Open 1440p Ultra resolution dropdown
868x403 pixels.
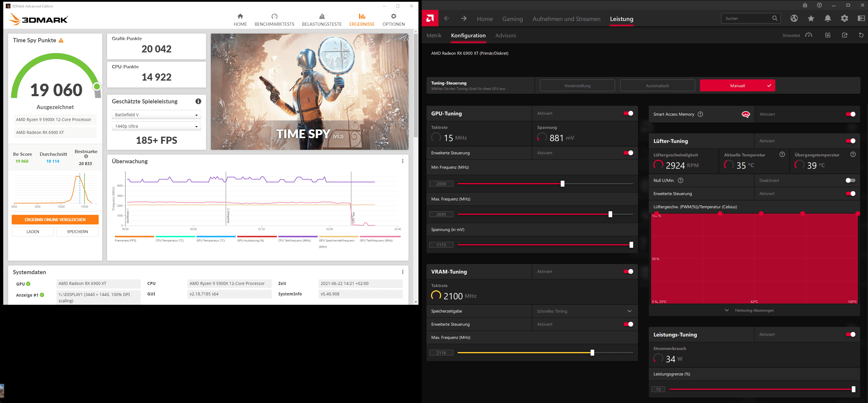tap(156, 126)
